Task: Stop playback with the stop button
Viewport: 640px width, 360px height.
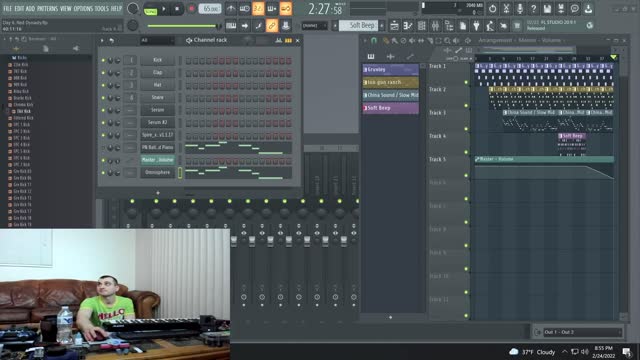Action: pos(177,9)
